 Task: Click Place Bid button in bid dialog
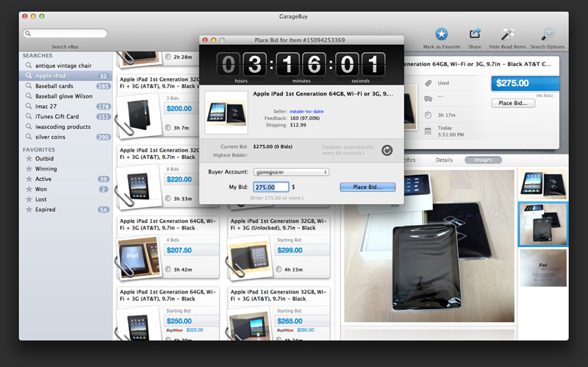(x=367, y=187)
